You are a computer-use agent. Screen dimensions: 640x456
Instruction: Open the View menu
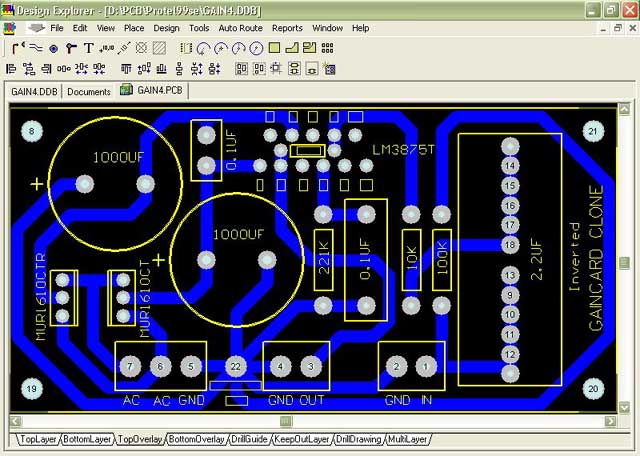click(x=106, y=28)
